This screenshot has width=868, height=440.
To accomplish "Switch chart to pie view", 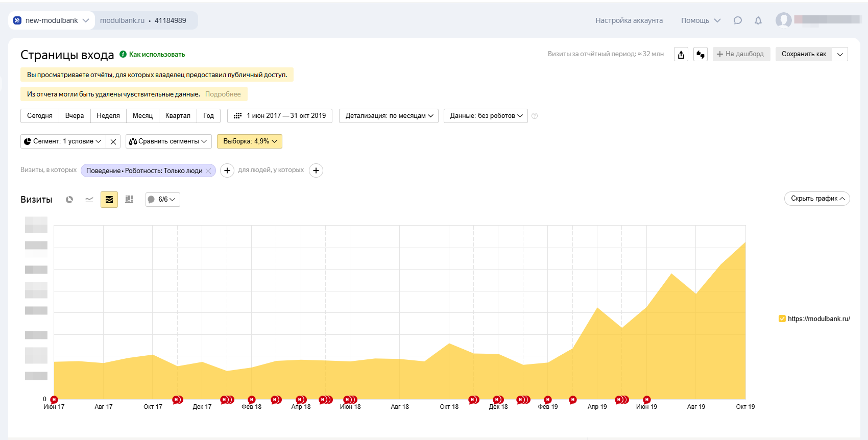I will tap(69, 200).
